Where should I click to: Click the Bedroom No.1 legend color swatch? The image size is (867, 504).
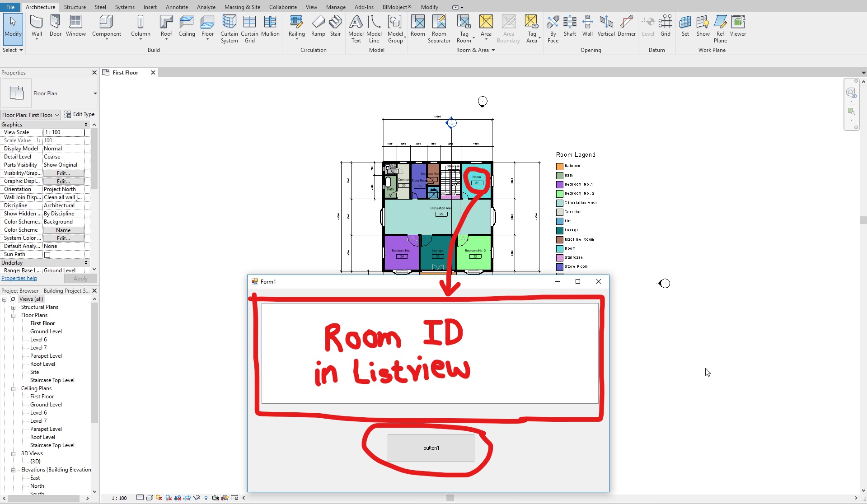click(x=559, y=184)
